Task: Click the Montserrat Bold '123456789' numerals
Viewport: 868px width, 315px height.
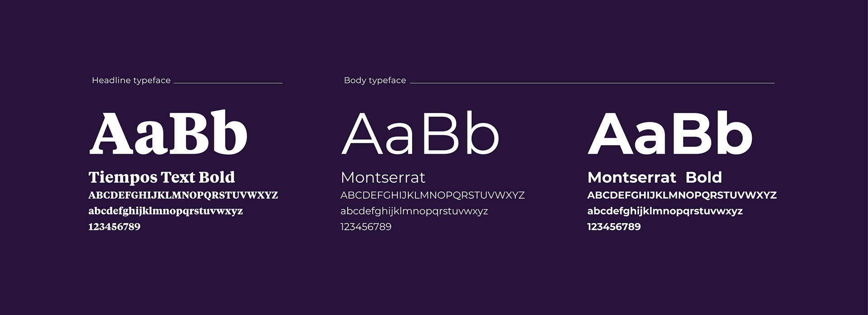Action: click(614, 227)
